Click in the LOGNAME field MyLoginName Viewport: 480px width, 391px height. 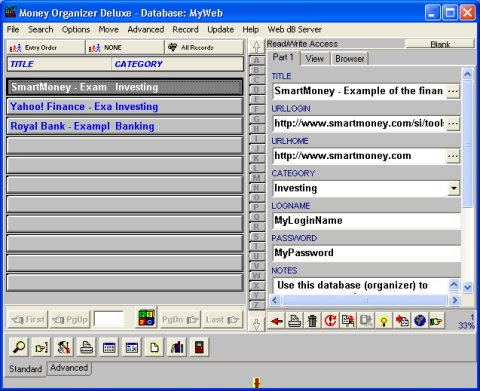(x=367, y=221)
